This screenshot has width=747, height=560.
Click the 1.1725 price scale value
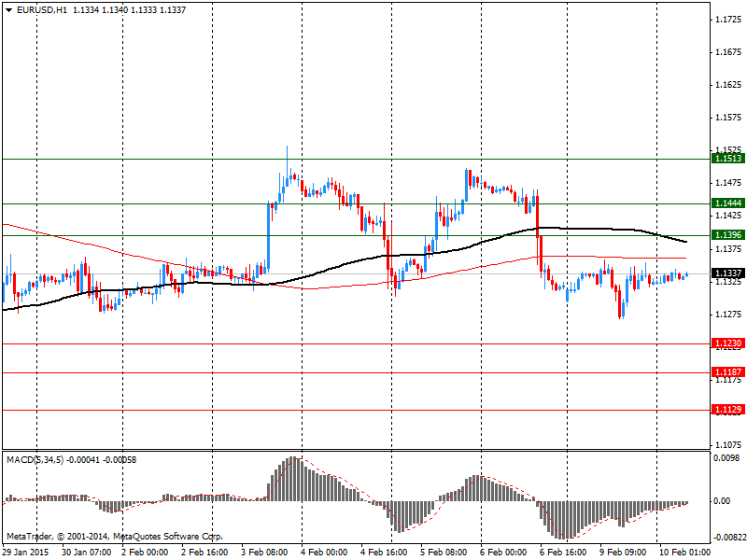click(x=729, y=20)
